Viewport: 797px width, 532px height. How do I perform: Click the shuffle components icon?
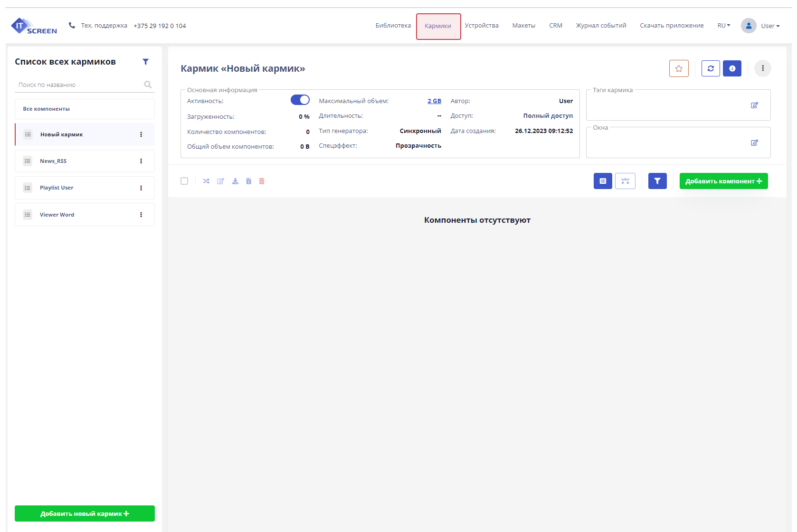(x=206, y=181)
